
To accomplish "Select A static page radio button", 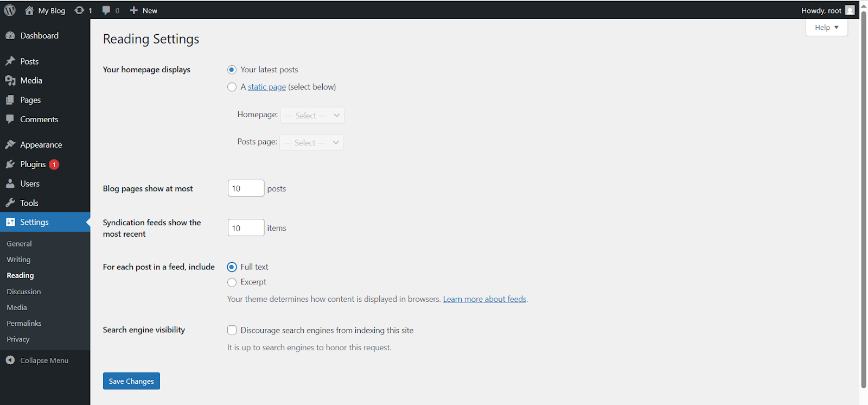I will tap(232, 87).
